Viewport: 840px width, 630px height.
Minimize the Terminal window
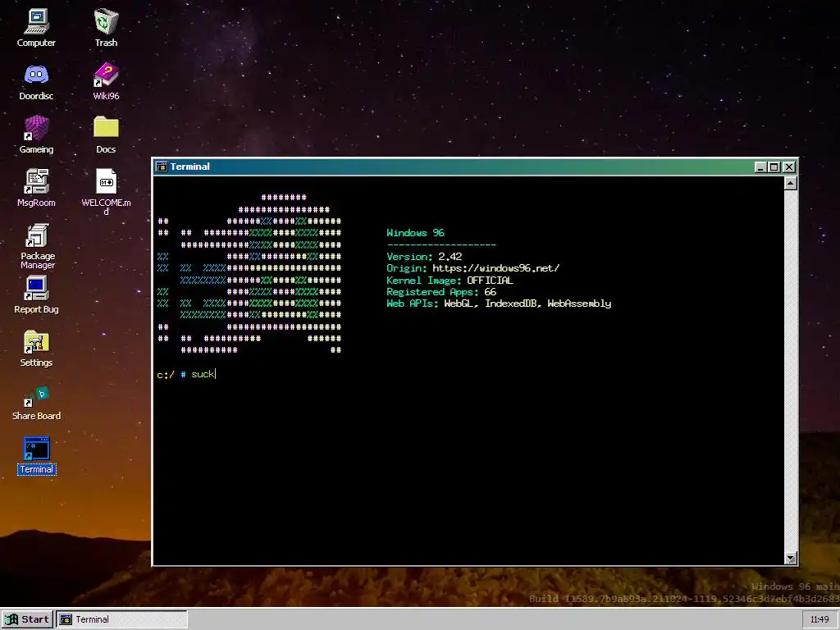click(760, 167)
